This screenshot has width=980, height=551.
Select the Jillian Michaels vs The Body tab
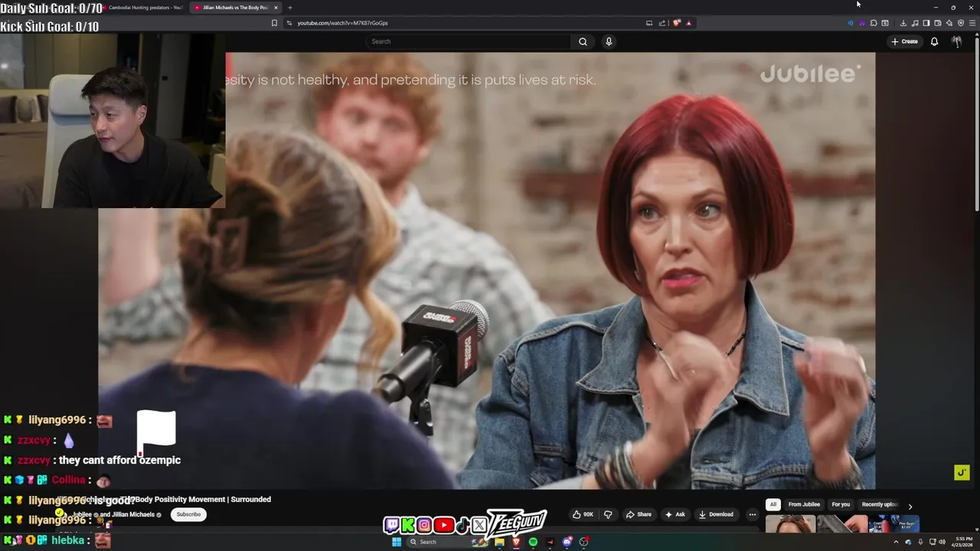pyautogui.click(x=234, y=8)
